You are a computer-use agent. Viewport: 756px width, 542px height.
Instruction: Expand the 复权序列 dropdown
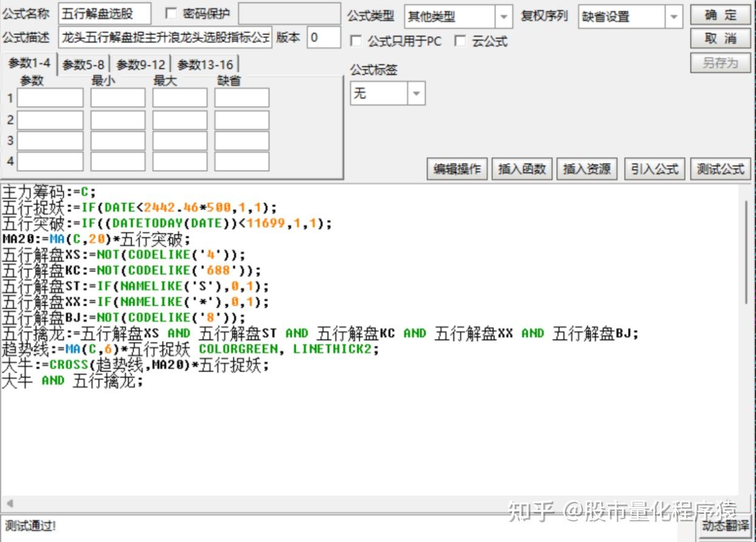tap(673, 16)
